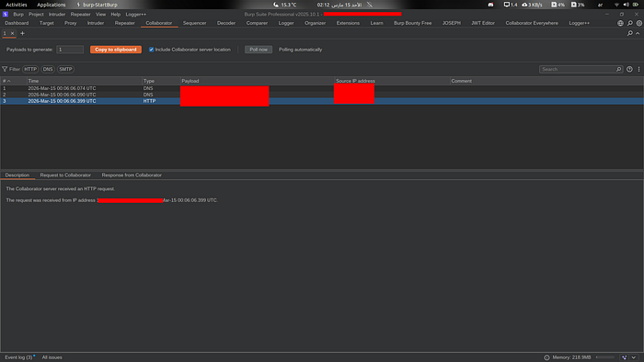The image size is (644, 362).
Task: Switch to the Dashboard tab
Action: coord(17,23)
